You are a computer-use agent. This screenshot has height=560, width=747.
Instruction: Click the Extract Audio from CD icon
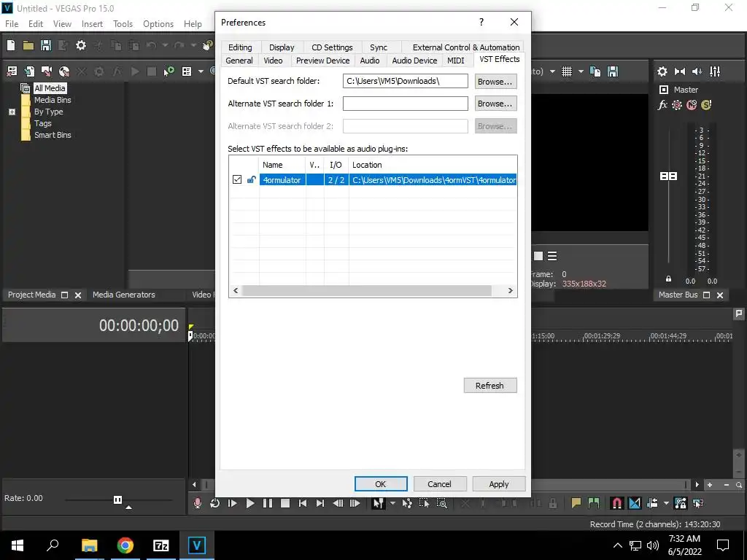[64, 71]
